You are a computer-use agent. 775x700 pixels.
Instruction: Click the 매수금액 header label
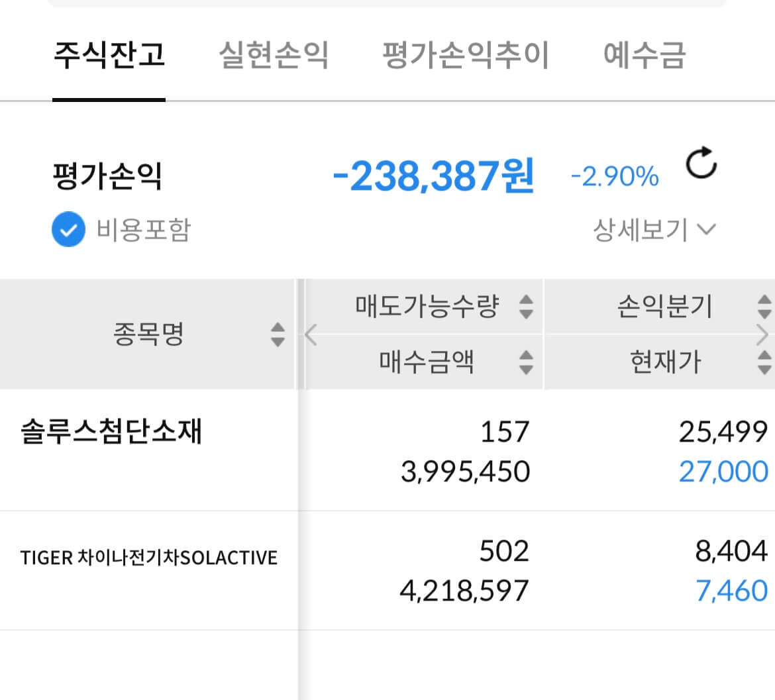point(427,362)
